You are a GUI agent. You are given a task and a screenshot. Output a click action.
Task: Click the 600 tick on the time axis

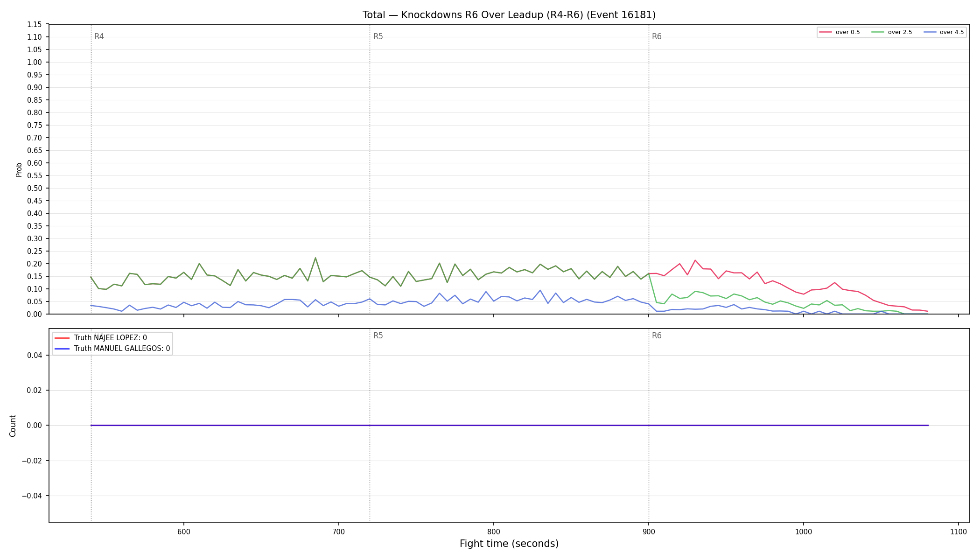184,532
